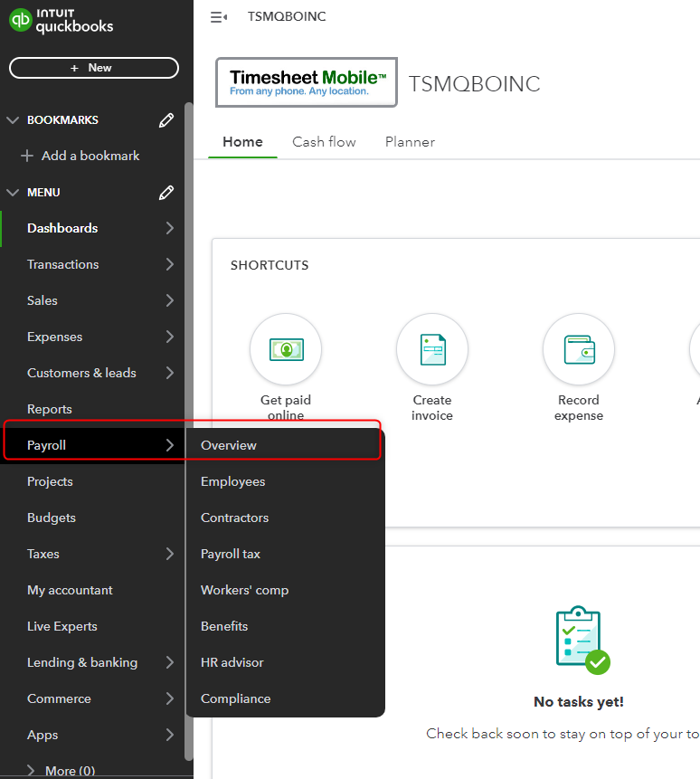This screenshot has width=700, height=779.
Task: Click the Intuit QuickBooks logo
Action: [61, 21]
